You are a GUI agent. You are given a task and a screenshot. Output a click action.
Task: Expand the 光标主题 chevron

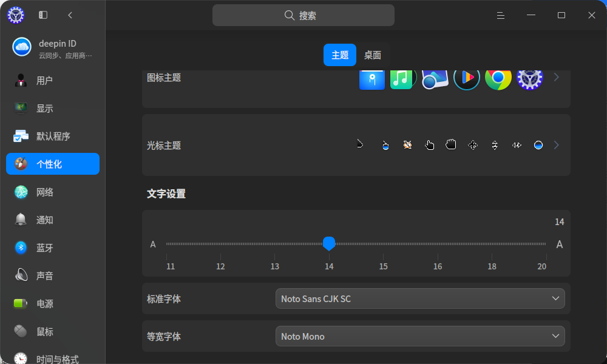click(x=556, y=145)
